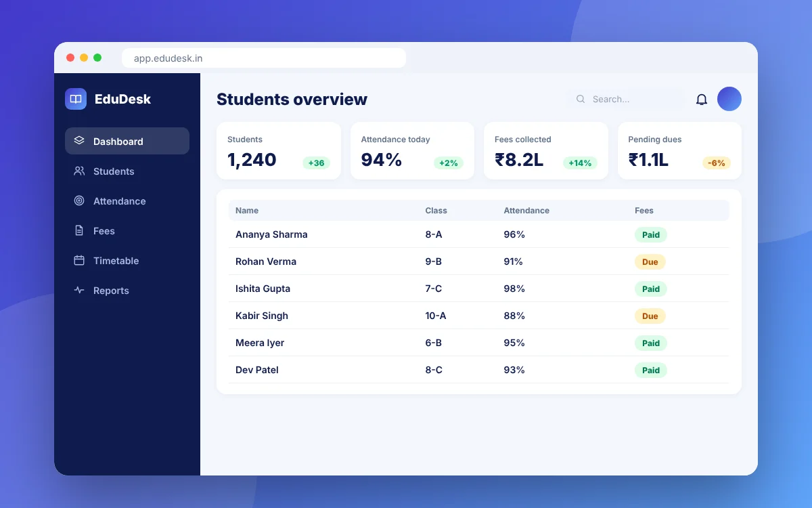Open the Fees collected ₹8.2L card
The height and width of the screenshot is (508, 812).
pyautogui.click(x=546, y=150)
